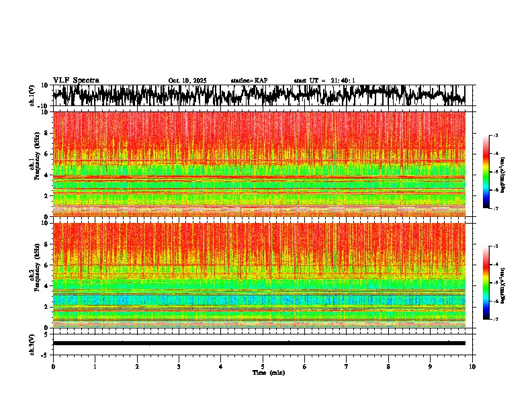Click the log(PSD) label beside ch.1 colorbar
Viewport: 532px width, 411px height.
(502, 175)
